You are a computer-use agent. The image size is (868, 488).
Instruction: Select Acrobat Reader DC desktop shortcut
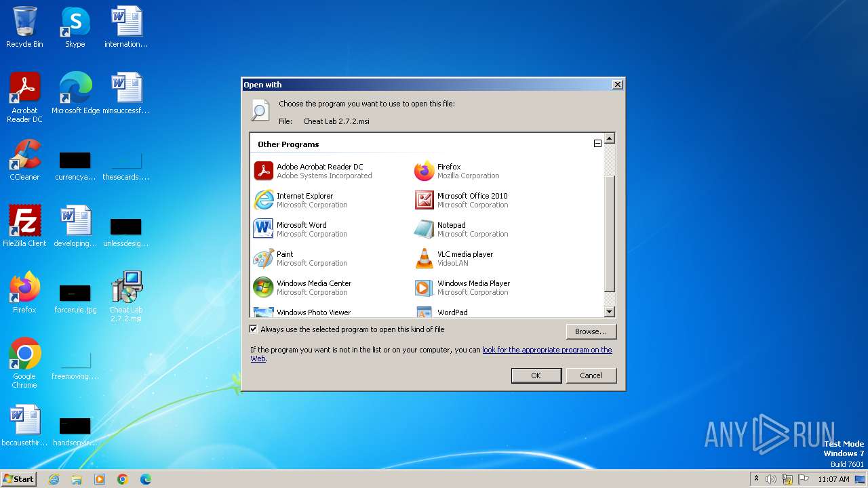tap(24, 98)
